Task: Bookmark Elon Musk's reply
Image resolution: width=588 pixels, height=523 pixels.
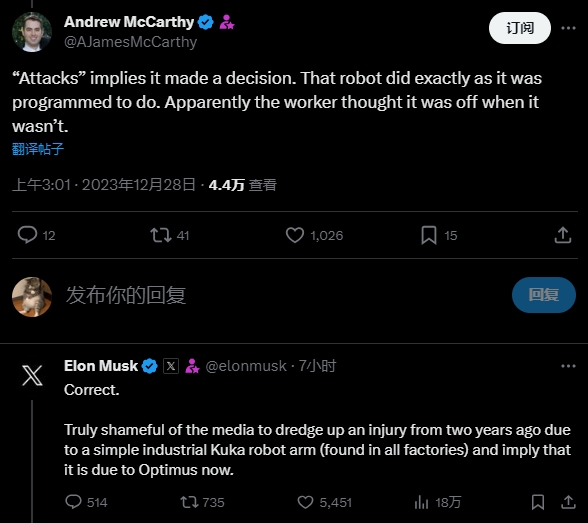Action: (538, 502)
